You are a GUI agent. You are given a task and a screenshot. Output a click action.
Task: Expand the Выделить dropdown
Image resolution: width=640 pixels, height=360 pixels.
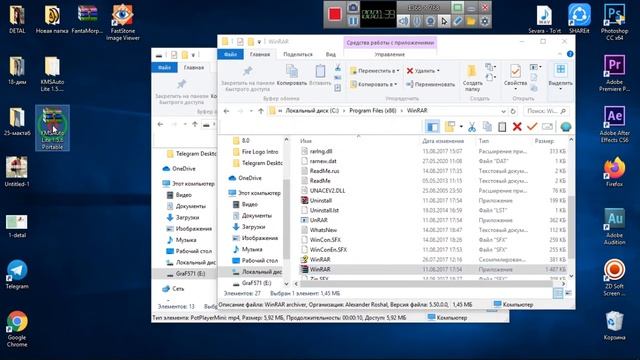click(x=560, y=89)
